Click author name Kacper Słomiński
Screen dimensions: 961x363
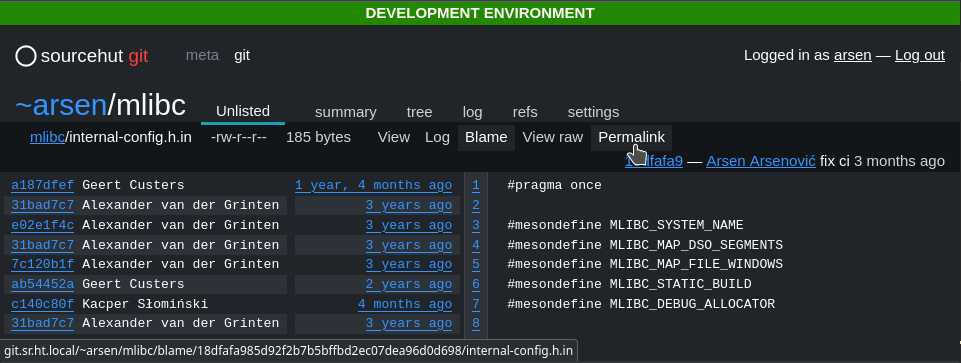click(x=145, y=304)
